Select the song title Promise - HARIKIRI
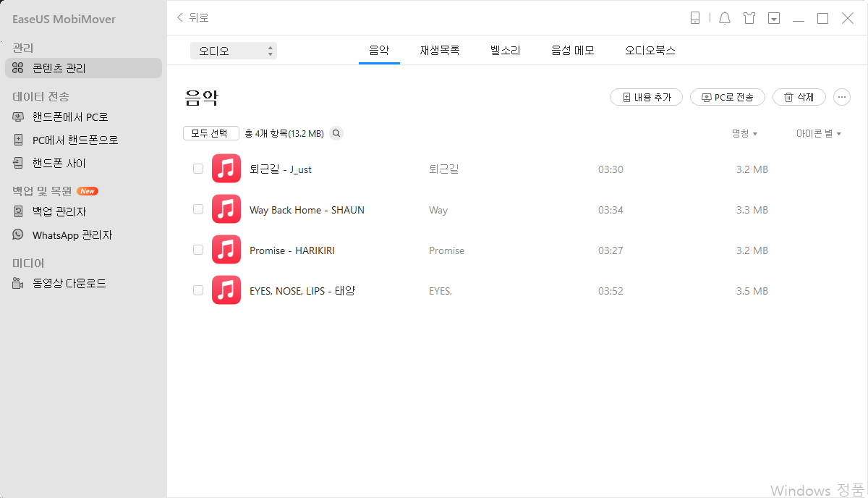Image resolution: width=868 pixels, height=498 pixels. click(292, 250)
